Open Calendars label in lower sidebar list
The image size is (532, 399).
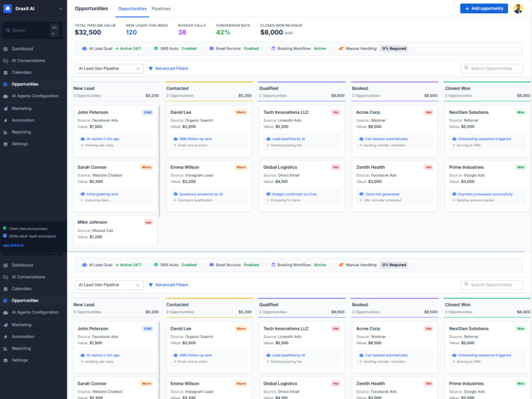point(22,289)
